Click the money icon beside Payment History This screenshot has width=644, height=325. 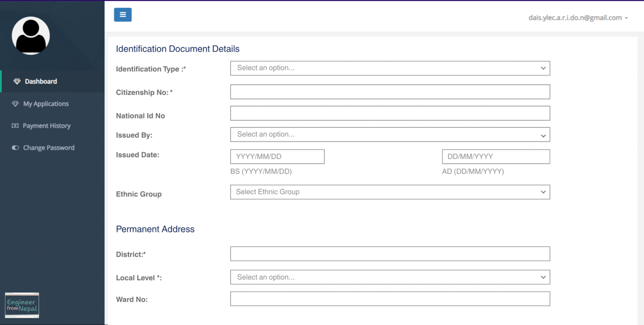(x=16, y=126)
